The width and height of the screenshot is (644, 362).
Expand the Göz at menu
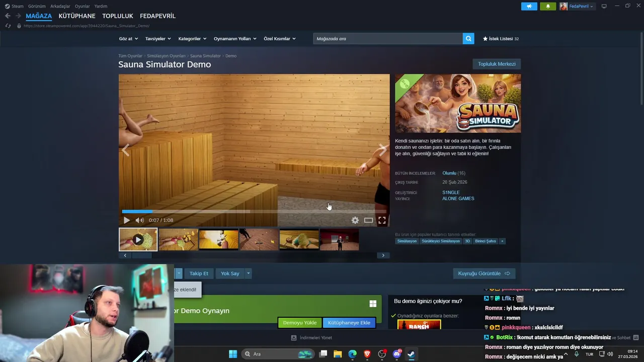pyautogui.click(x=128, y=39)
